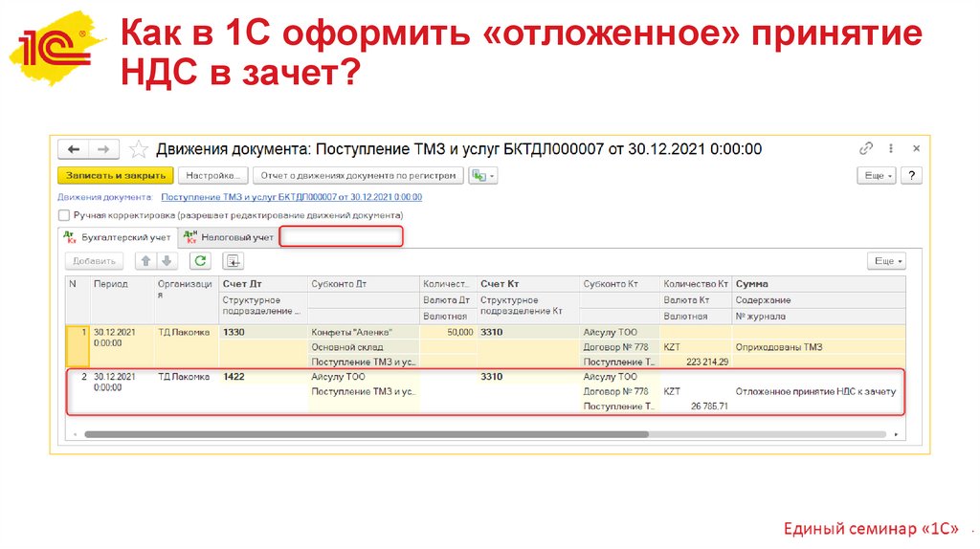Click the forward arrow navigation button
Viewport: 980px width, 549px height.
coord(103,149)
